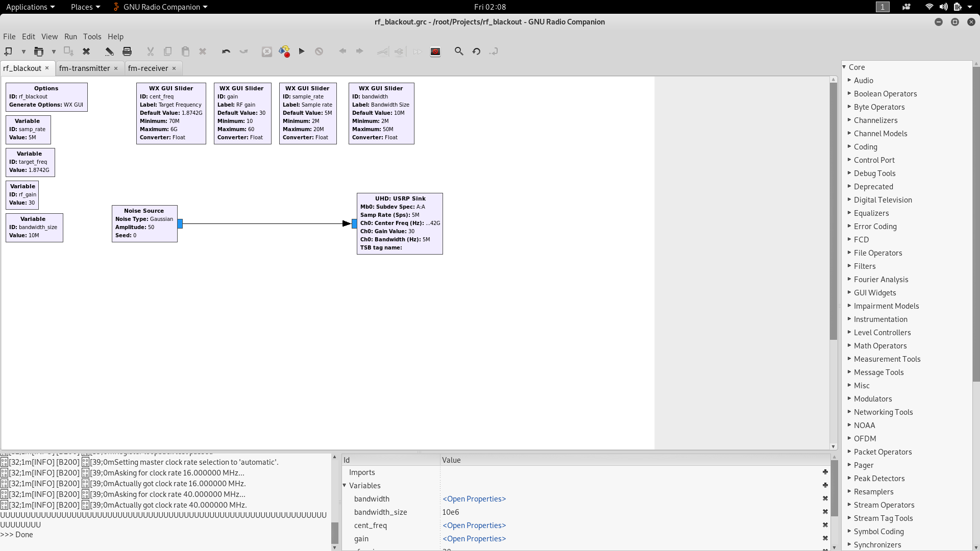Expand the Filters category
Viewport: 980px width, 551px height.
tap(849, 266)
